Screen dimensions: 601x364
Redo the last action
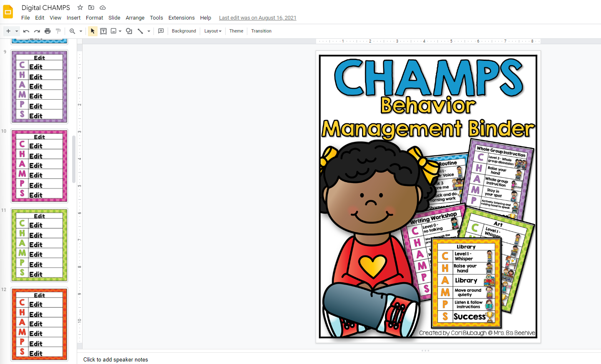[x=36, y=31]
